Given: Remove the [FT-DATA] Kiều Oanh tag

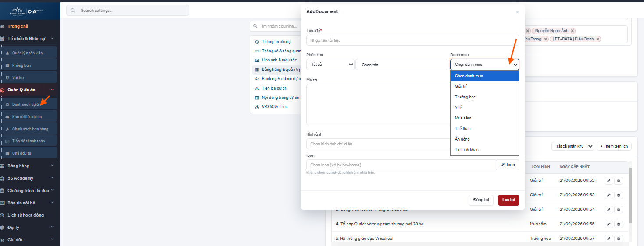Looking at the screenshot, I should pyautogui.click(x=598, y=39).
